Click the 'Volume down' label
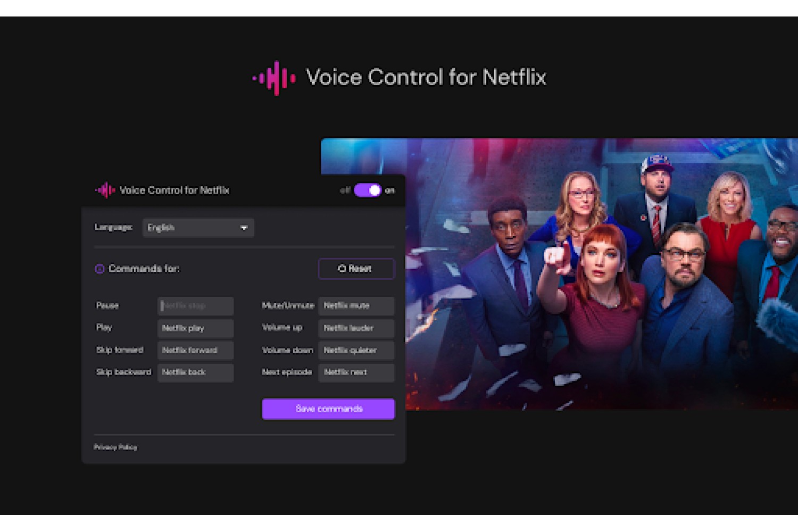798x532 pixels. click(x=287, y=350)
